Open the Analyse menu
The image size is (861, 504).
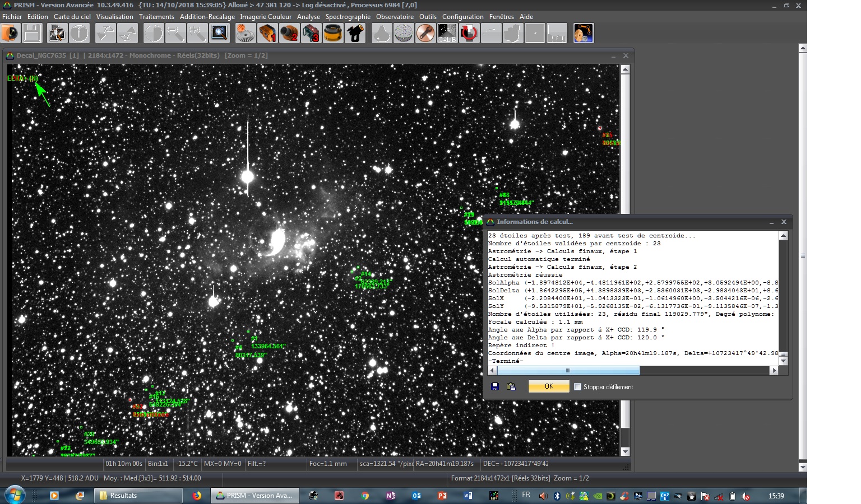click(x=308, y=17)
